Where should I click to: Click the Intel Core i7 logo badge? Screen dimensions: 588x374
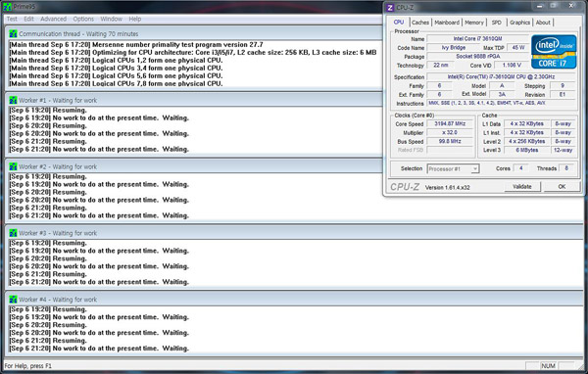(554, 52)
